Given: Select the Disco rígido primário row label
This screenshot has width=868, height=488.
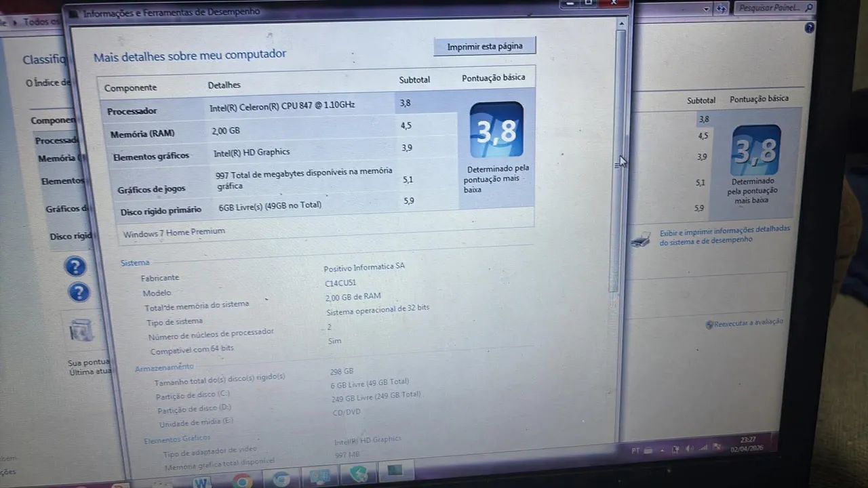Looking at the screenshot, I should [161, 211].
